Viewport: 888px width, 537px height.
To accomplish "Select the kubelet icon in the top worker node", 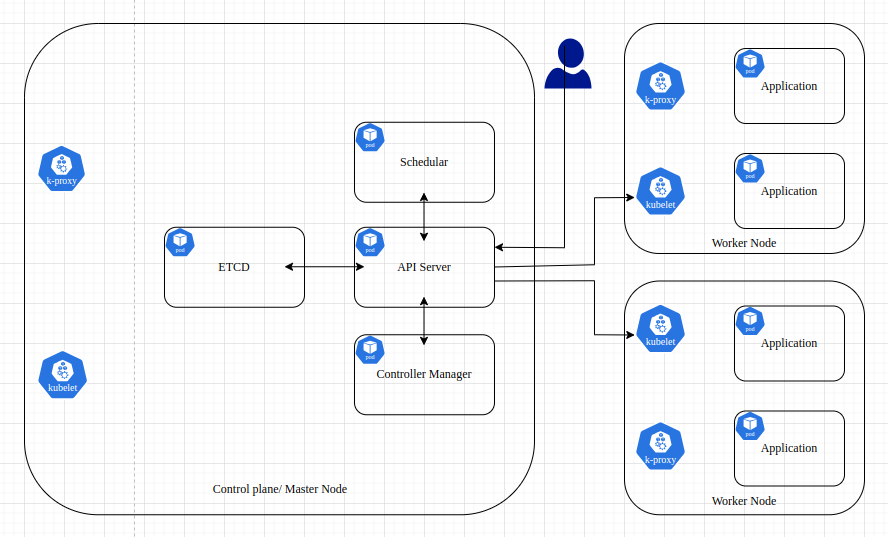I will (x=660, y=192).
